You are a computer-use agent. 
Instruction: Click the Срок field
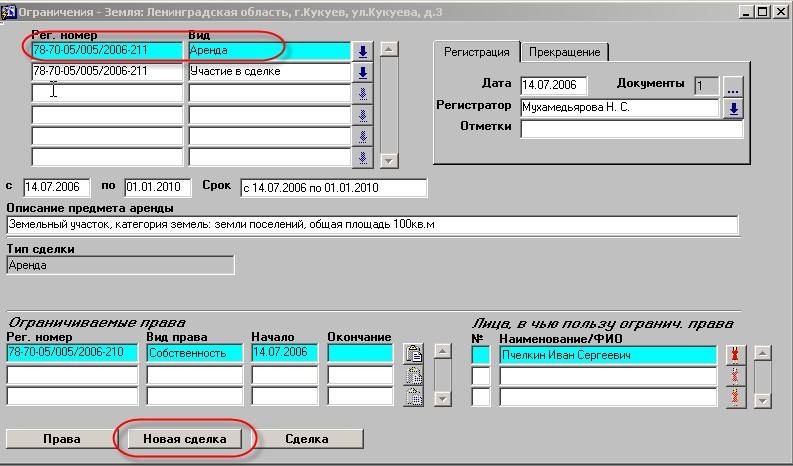(334, 188)
